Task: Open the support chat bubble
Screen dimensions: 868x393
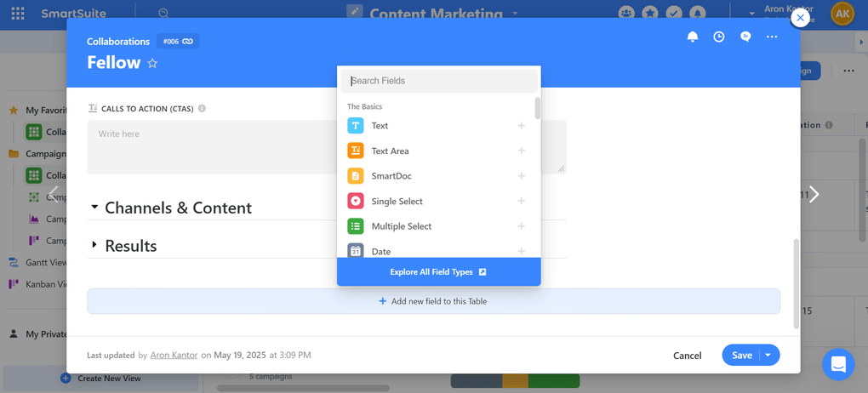Action: (839, 364)
